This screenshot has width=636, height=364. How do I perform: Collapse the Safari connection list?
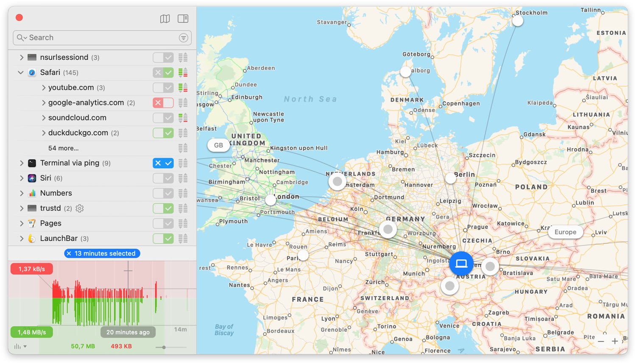[21, 72]
